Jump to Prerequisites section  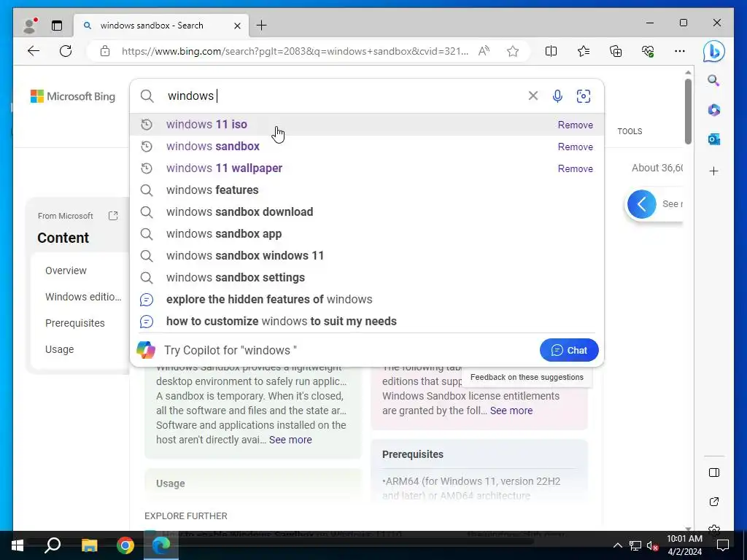pyautogui.click(x=75, y=323)
